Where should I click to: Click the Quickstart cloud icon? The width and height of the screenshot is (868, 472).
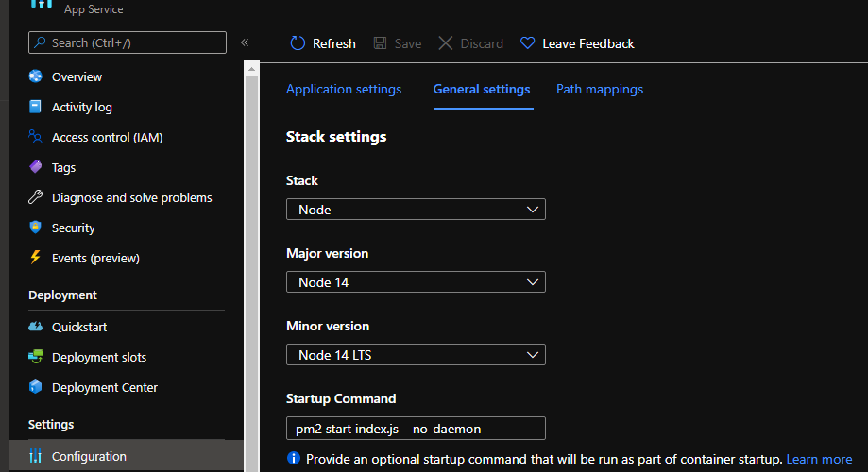click(36, 327)
